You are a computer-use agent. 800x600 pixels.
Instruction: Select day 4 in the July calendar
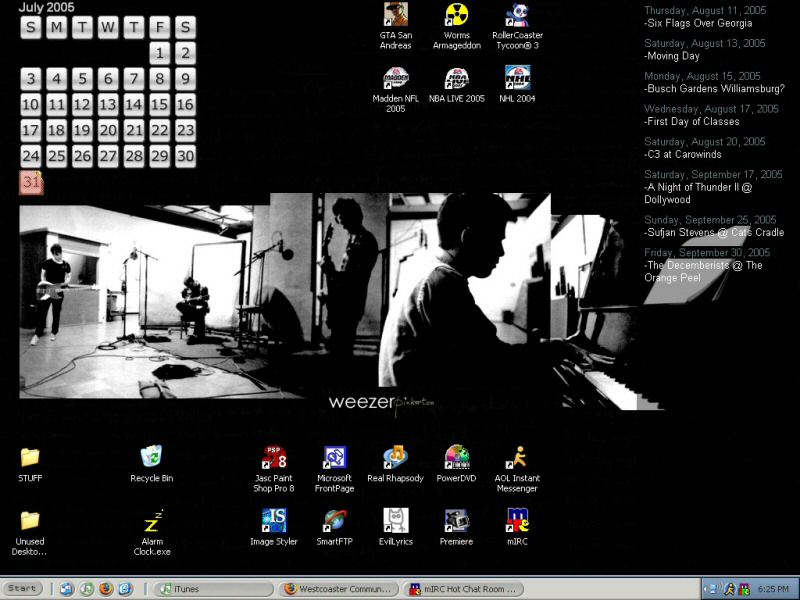coord(57,79)
